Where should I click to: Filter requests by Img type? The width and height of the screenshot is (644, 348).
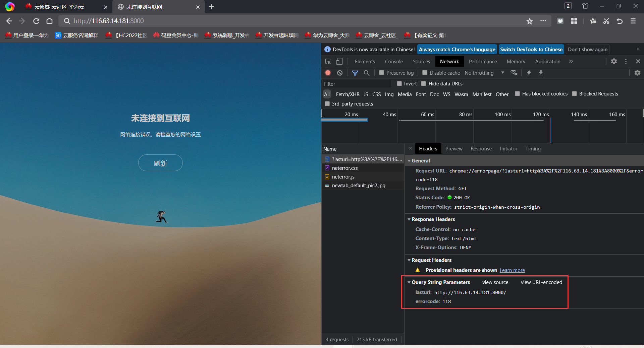point(389,94)
